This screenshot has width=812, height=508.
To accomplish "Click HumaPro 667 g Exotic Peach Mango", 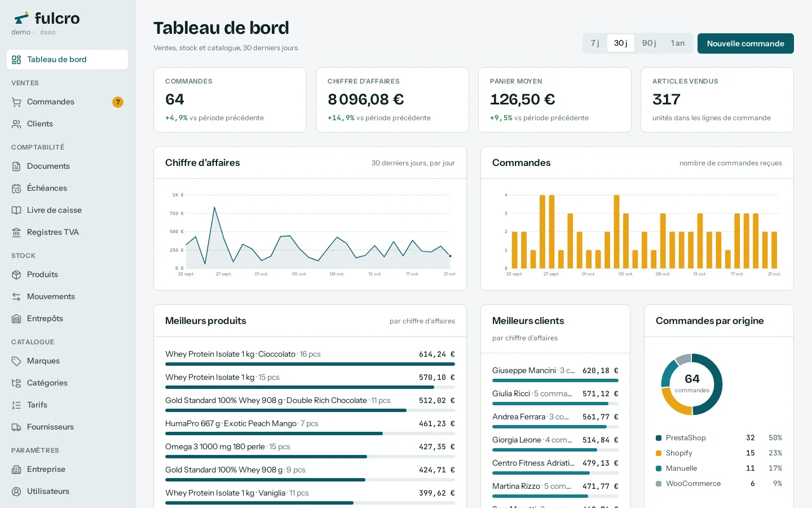I will pos(310,427).
